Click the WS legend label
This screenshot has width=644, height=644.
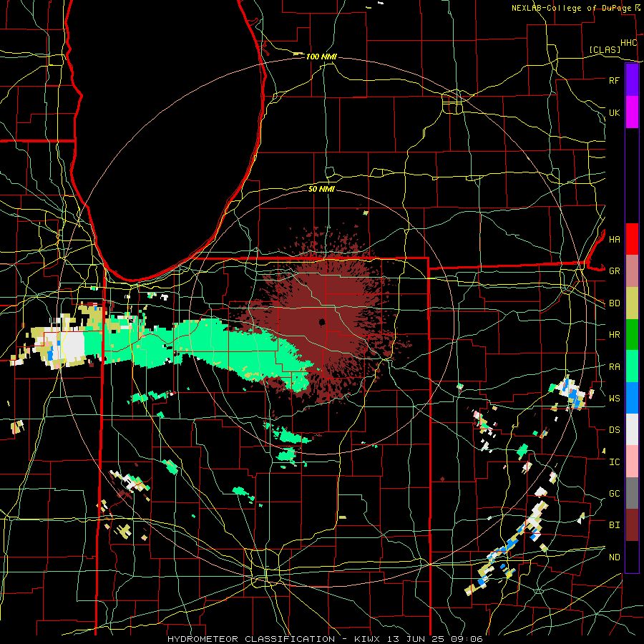614,399
